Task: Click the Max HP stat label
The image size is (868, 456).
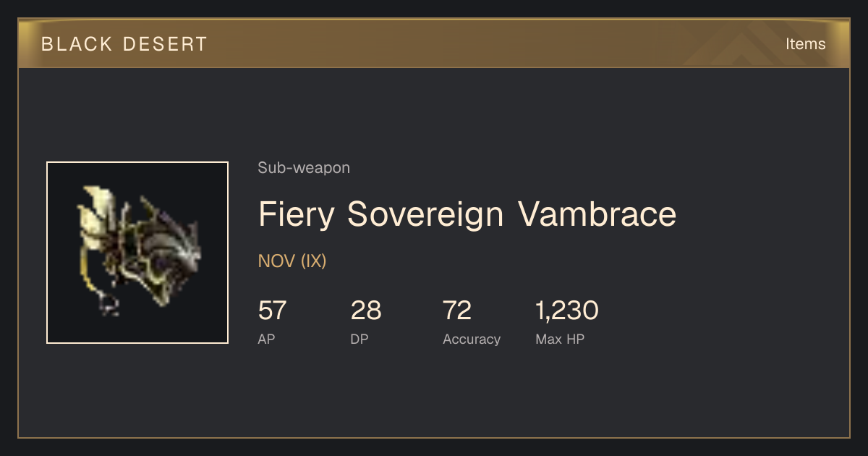Action: pos(560,339)
